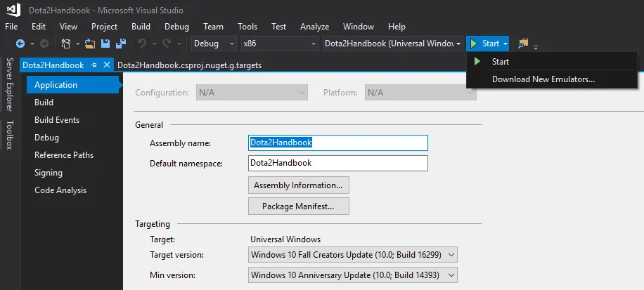Screen dimensions: 644x290
Task: Open the New Project dropdown arrow
Action: pos(77,44)
